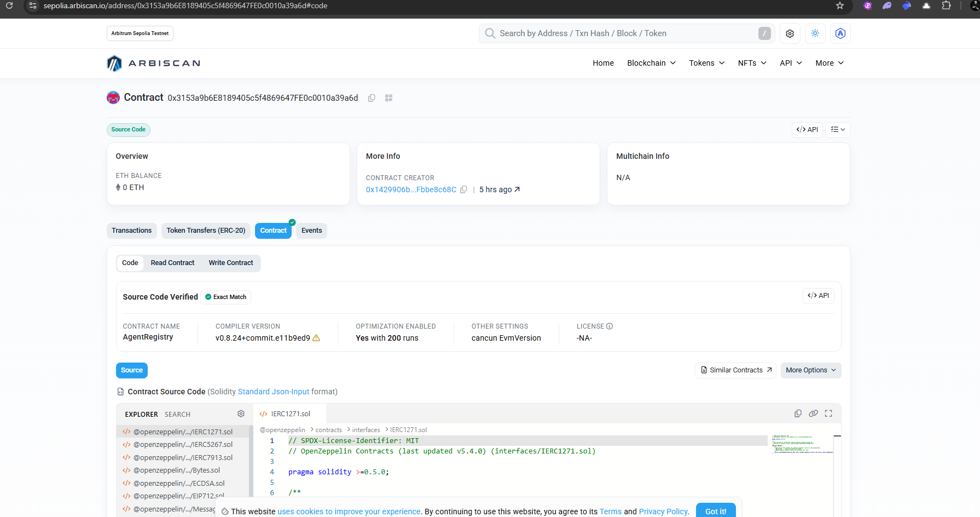Select the EXPLORER pane tab
Image resolution: width=980 pixels, height=517 pixels.
point(141,415)
